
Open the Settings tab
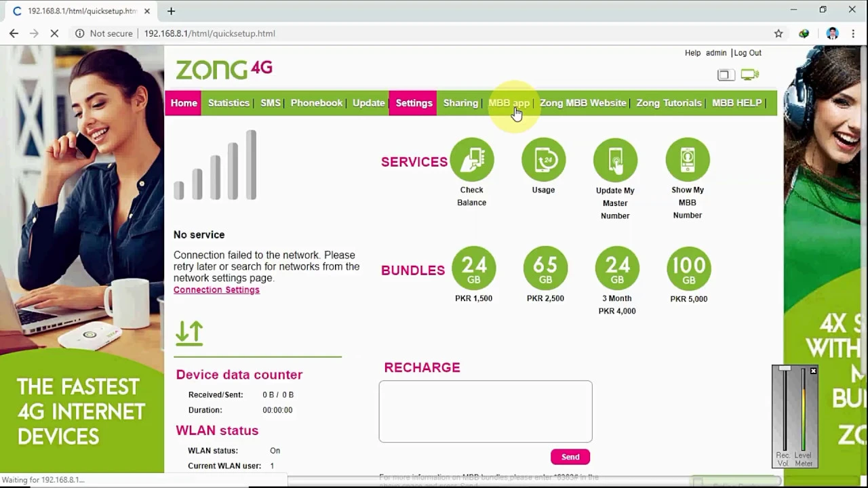click(414, 103)
